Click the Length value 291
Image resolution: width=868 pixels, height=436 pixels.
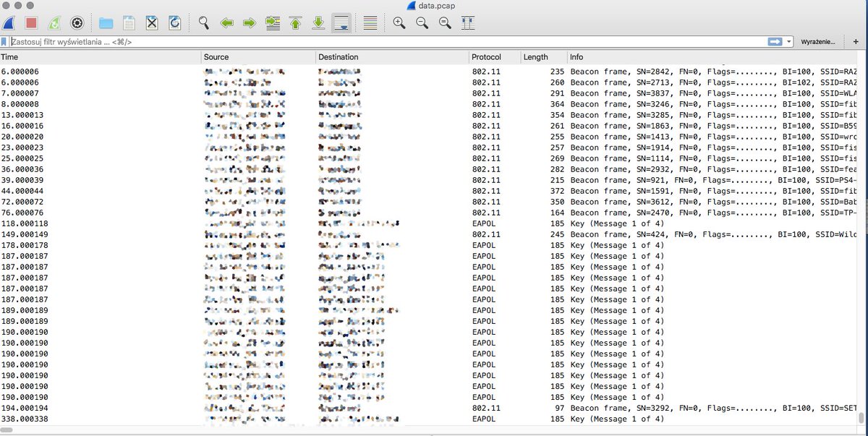(557, 93)
